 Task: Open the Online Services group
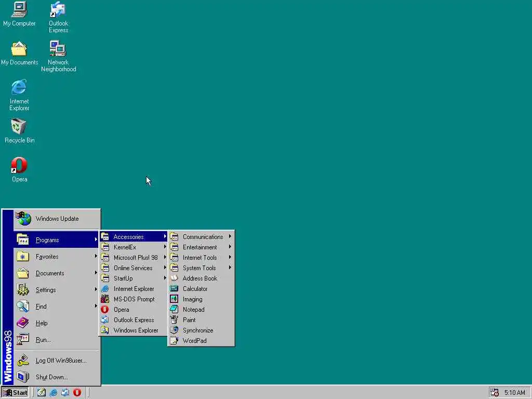pos(134,268)
